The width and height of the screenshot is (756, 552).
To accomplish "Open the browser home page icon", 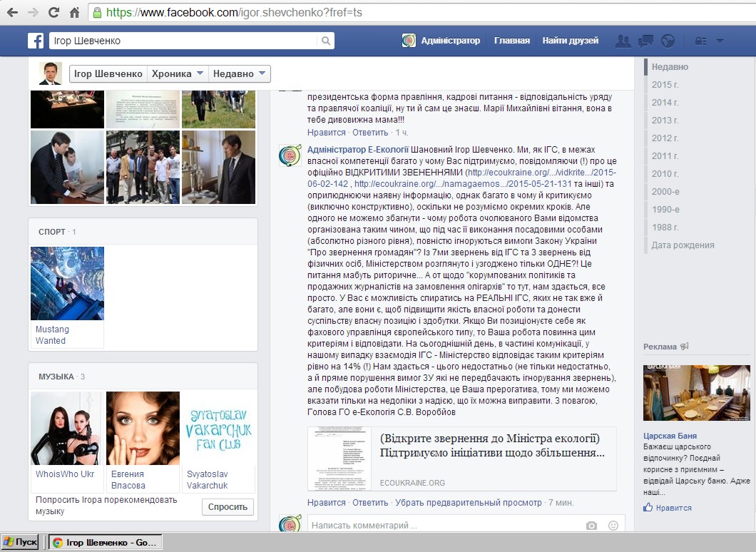I will coord(75,13).
